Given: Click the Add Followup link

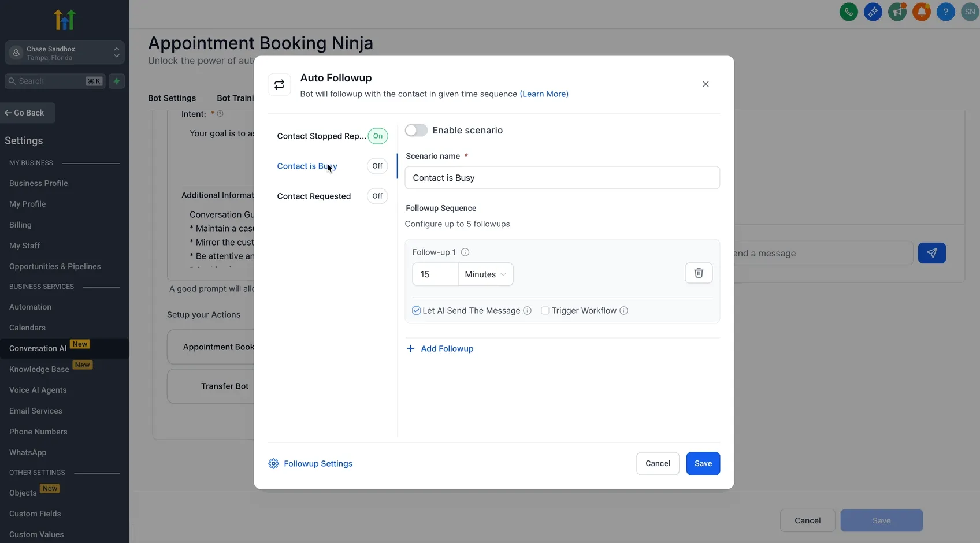Looking at the screenshot, I should pos(447,349).
